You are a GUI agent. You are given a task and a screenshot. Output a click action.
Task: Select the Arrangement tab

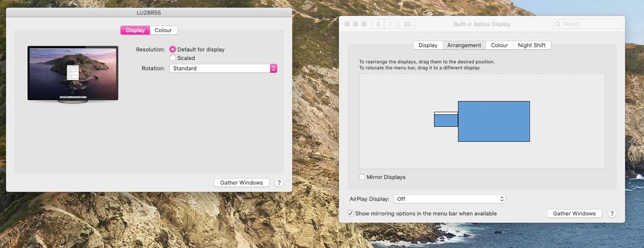(464, 45)
